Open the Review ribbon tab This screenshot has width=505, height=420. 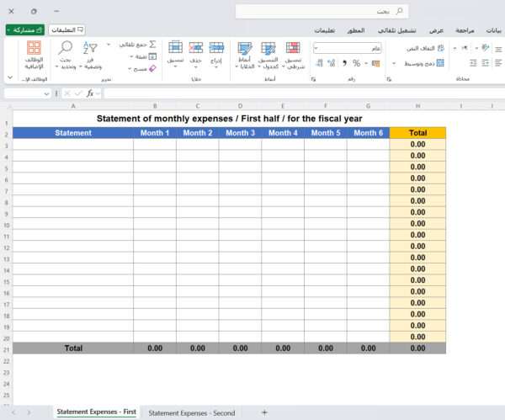point(465,29)
